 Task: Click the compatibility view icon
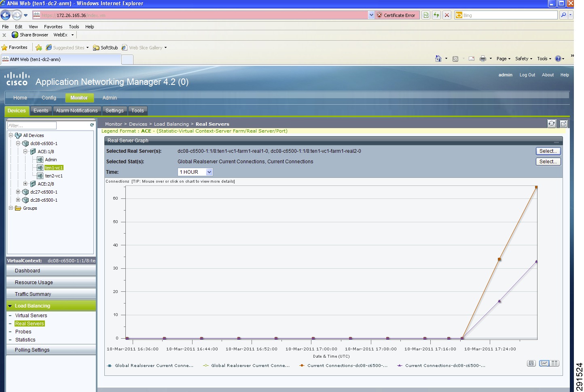pos(426,15)
